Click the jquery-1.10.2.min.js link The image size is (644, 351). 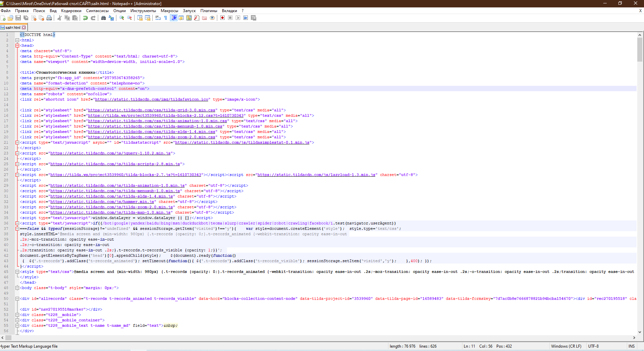pyautogui.click(x=110, y=153)
